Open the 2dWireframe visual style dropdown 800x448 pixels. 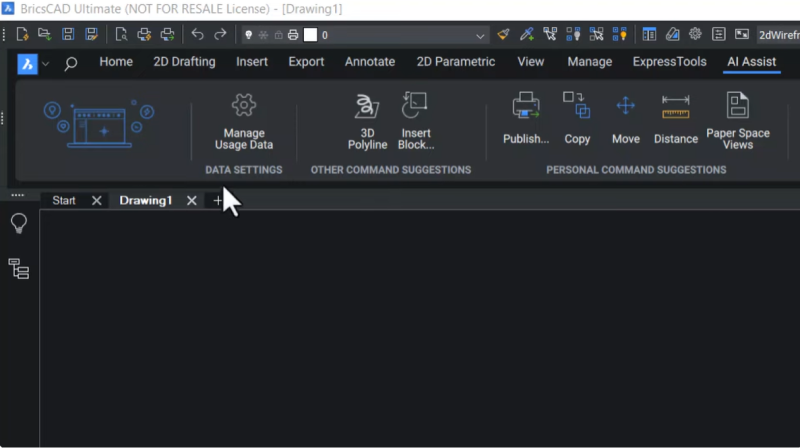(779, 35)
